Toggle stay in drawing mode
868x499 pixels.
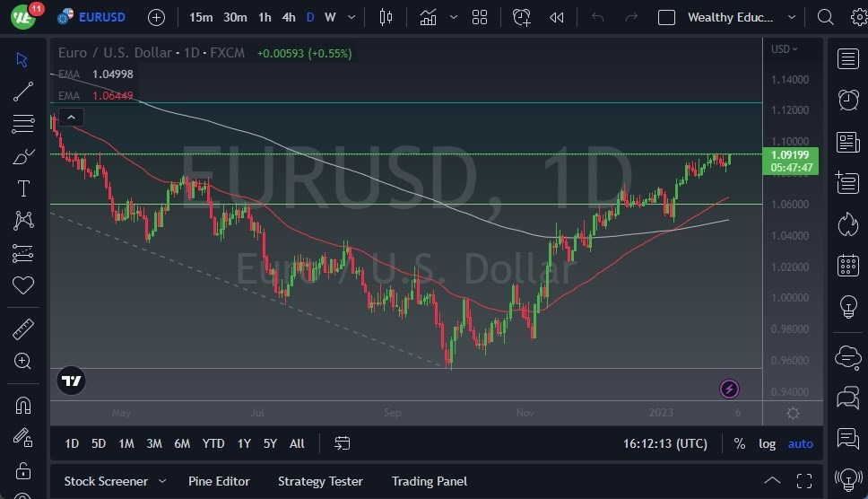22,438
